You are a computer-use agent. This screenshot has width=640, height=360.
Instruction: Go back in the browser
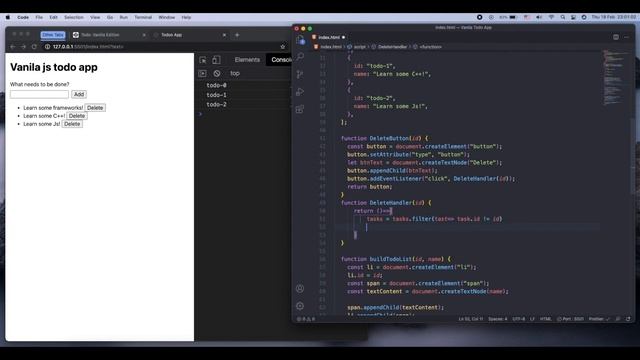(x=13, y=47)
